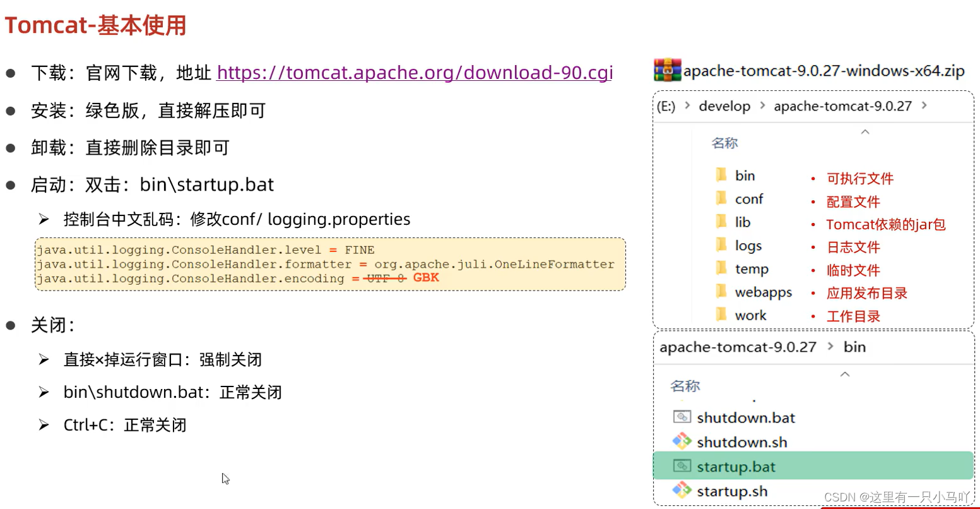Click the work folder icon
The height and width of the screenshot is (509, 980).
pos(721,314)
